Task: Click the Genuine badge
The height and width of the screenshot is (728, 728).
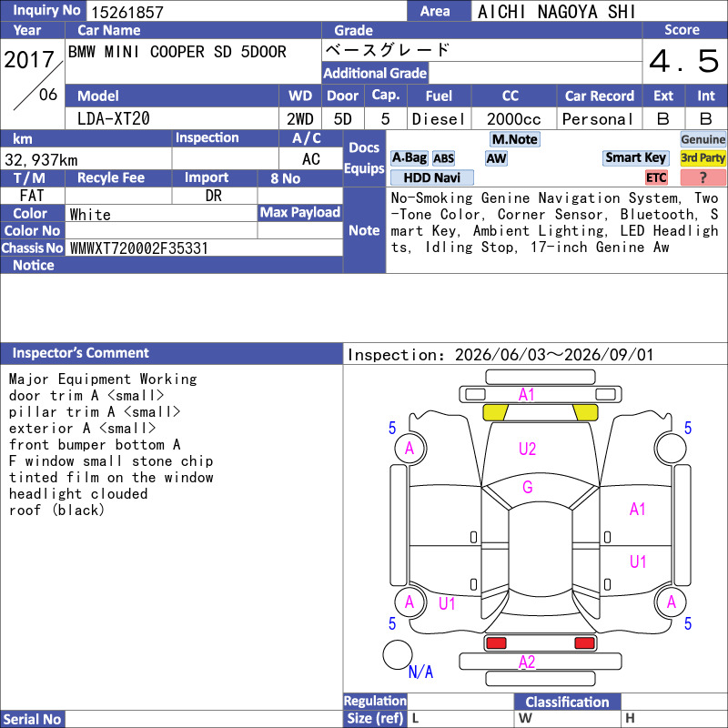Action: tap(703, 139)
